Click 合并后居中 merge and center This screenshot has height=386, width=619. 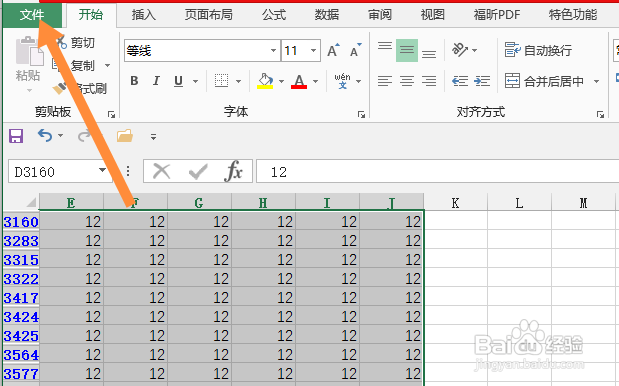coord(544,81)
